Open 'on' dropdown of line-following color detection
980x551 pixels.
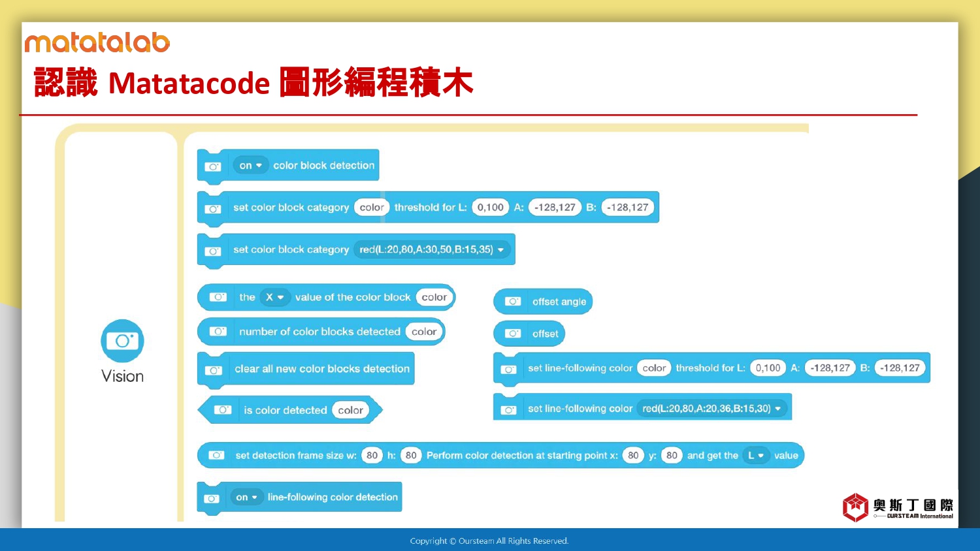pyautogui.click(x=246, y=497)
